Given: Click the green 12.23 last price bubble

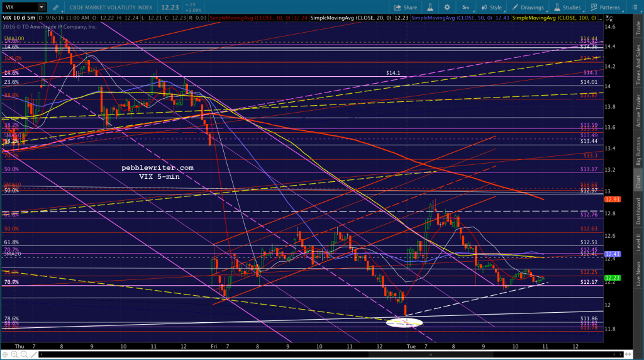Looking at the screenshot, I should (613, 278).
